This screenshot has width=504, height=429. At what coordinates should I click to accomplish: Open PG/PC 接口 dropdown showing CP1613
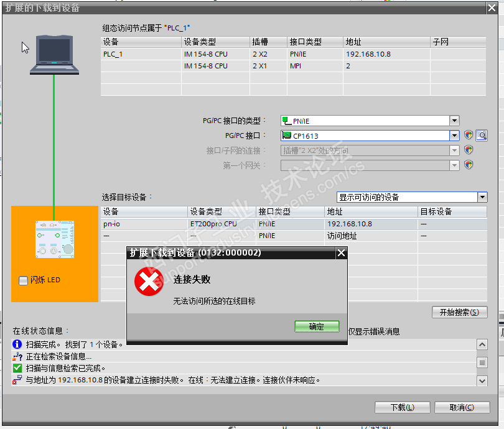tap(454, 136)
